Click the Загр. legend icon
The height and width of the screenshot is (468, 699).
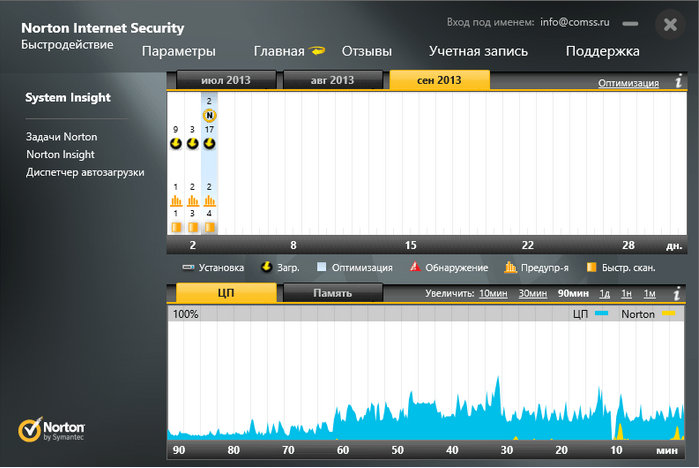pyautogui.click(x=266, y=267)
